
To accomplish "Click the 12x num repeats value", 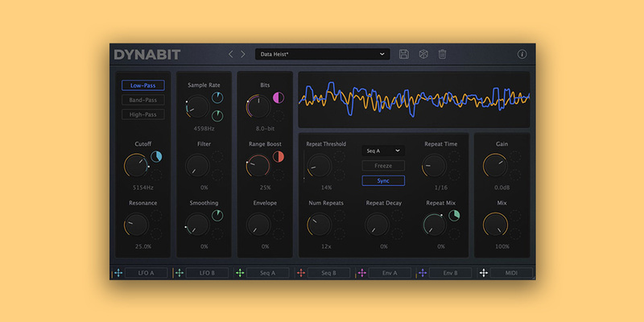I will pos(326,247).
